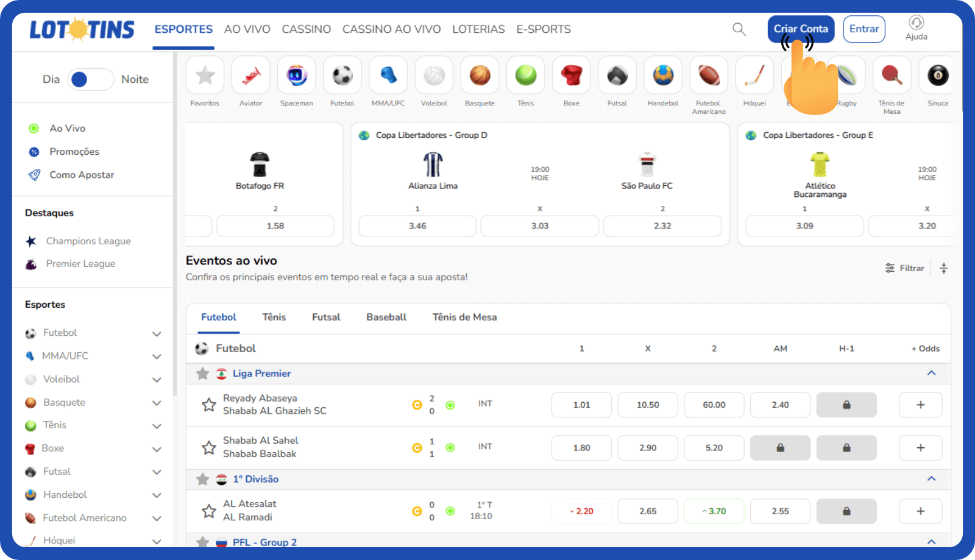Open the E-SPORTS navigation tab
This screenshot has width=975, height=560.
pyautogui.click(x=544, y=29)
